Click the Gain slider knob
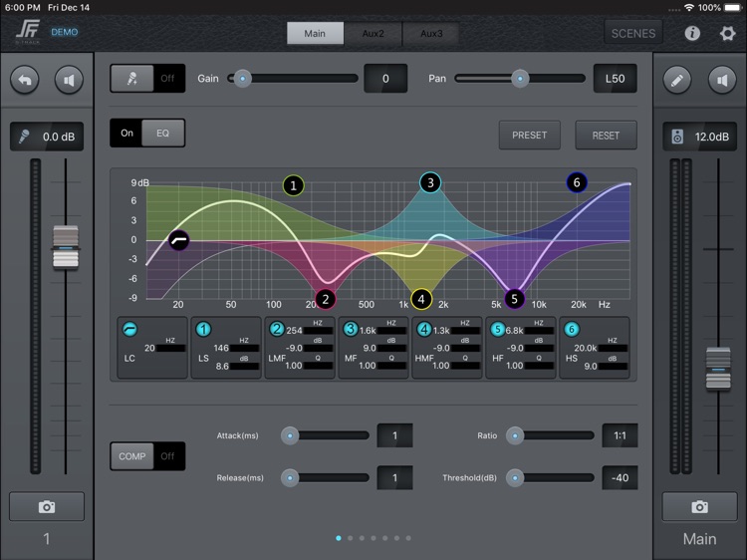This screenshot has height=560, width=747. [x=242, y=78]
